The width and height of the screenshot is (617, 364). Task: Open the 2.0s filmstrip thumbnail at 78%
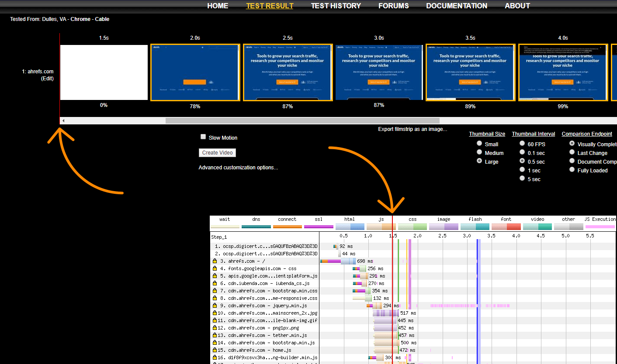point(195,72)
